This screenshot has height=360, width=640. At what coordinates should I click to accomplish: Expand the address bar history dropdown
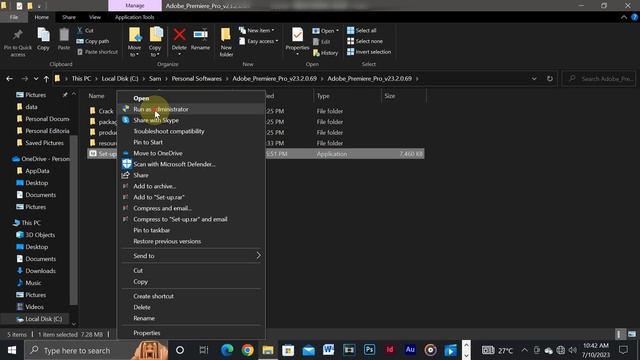tap(534, 78)
